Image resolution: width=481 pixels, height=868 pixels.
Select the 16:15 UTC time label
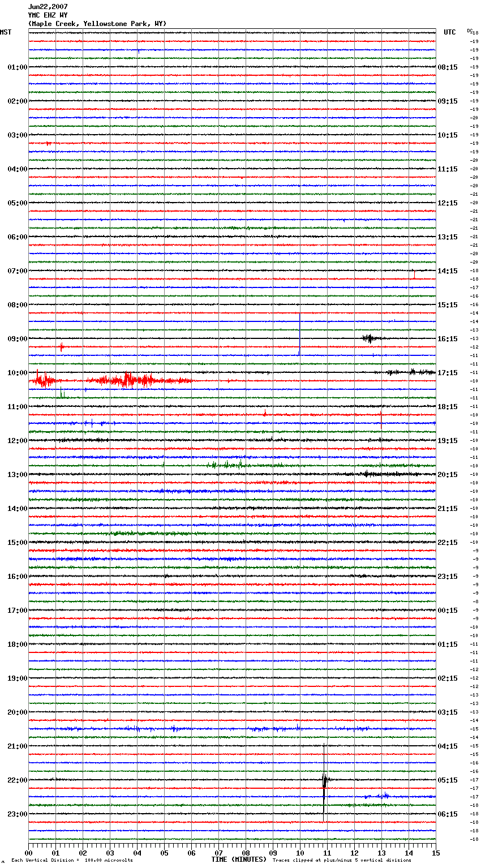click(448, 339)
